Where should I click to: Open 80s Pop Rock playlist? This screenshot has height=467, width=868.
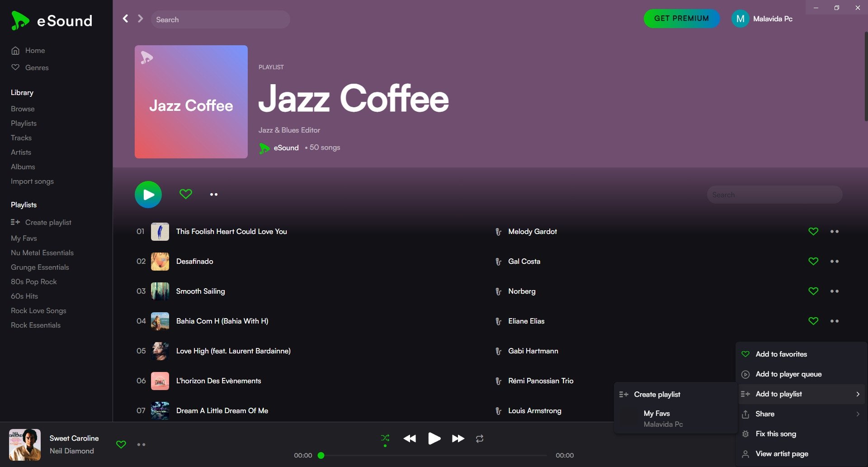coord(34,281)
